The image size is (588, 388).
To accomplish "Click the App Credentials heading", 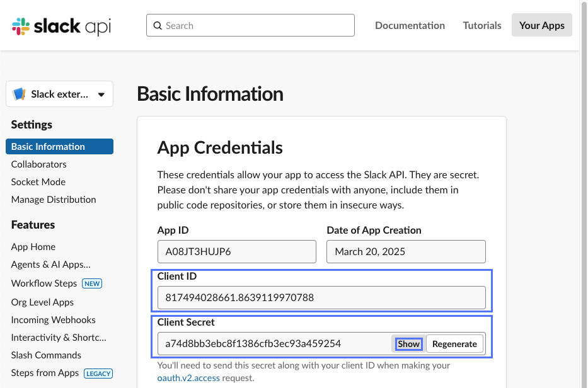I will pos(220,147).
